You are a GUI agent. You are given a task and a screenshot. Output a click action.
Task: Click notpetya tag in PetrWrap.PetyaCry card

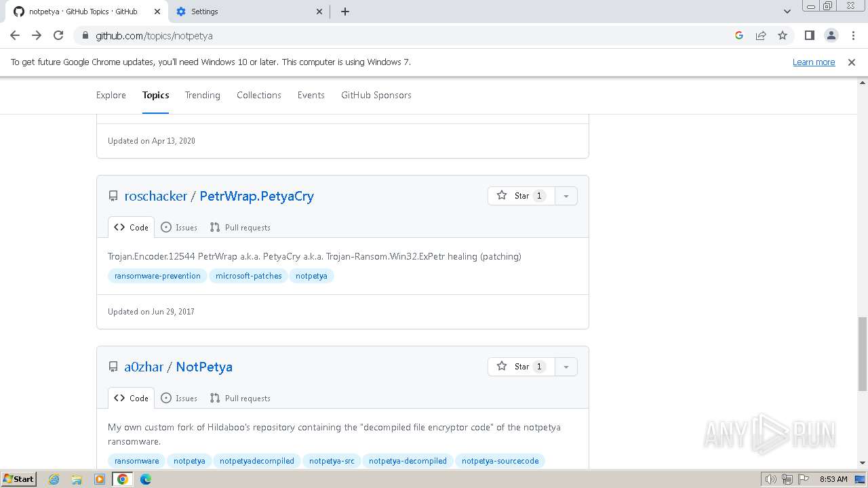[x=311, y=276]
